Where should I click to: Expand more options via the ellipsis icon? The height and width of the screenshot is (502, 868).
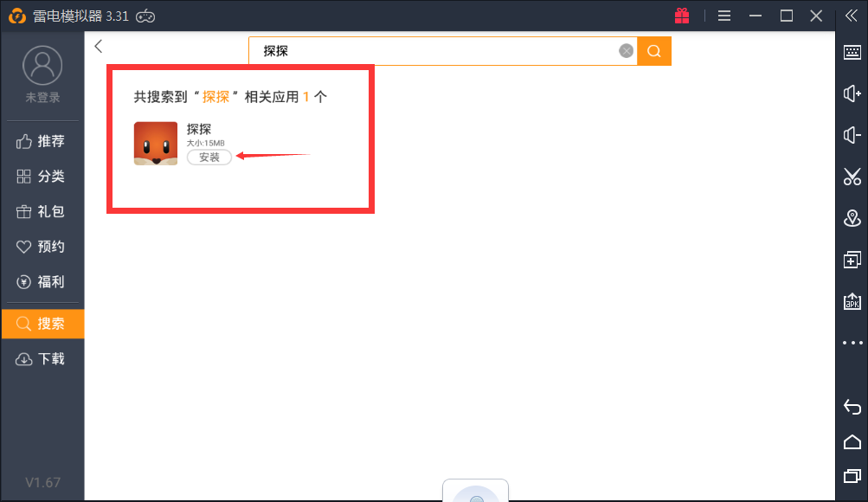(852, 342)
